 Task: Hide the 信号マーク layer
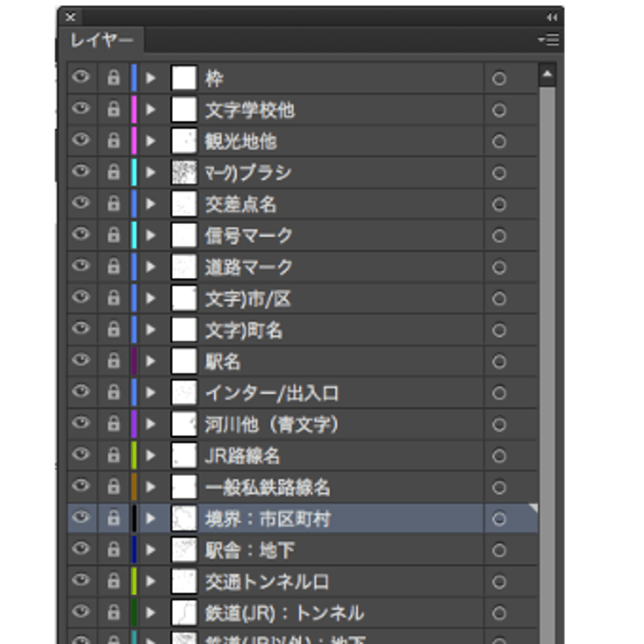pyautogui.click(x=81, y=234)
